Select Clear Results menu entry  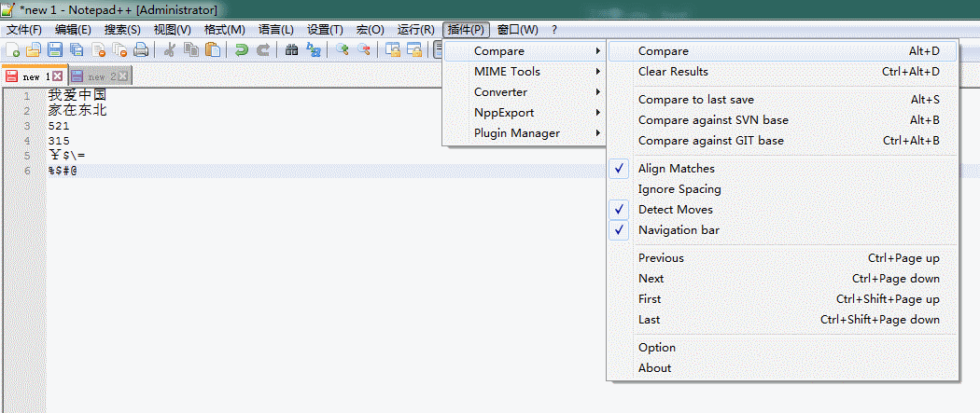[x=782, y=72]
